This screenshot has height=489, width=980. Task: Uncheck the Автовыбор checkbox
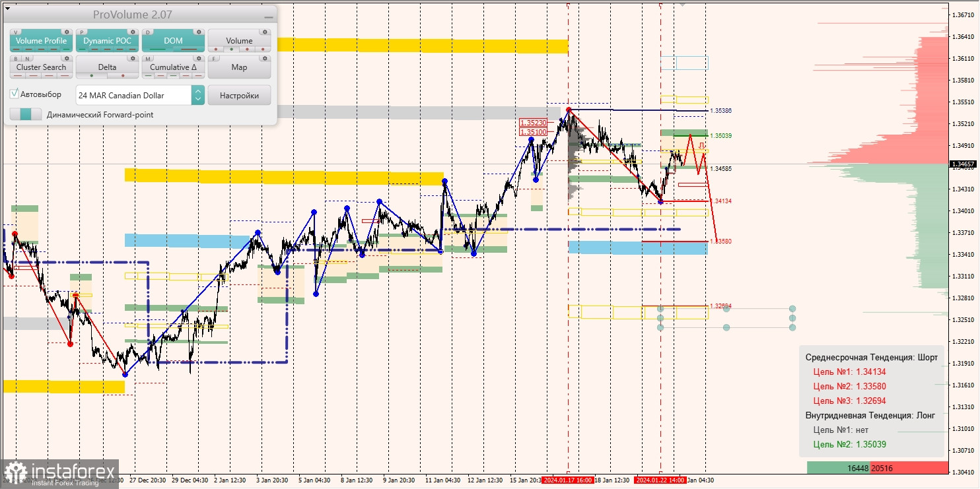[14, 94]
